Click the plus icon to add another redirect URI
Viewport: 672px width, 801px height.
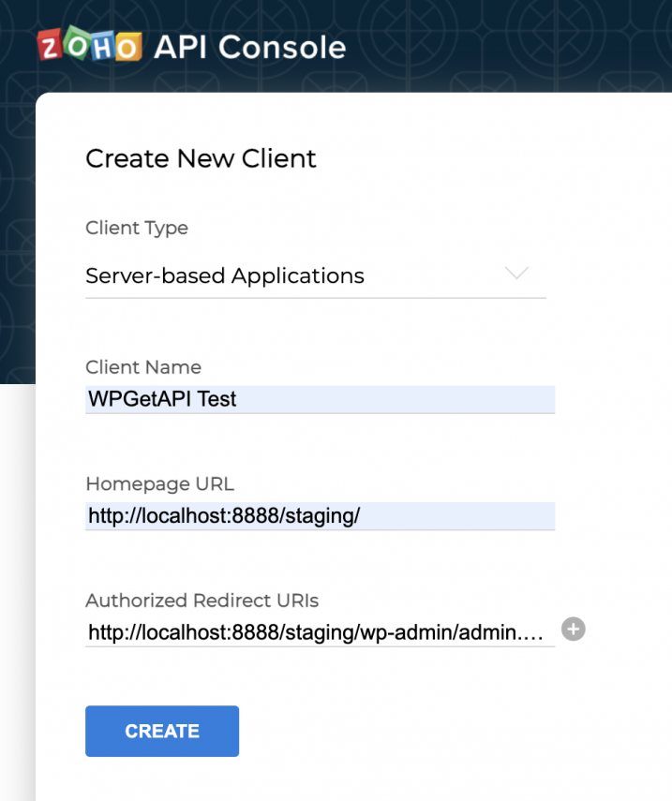coord(573,630)
